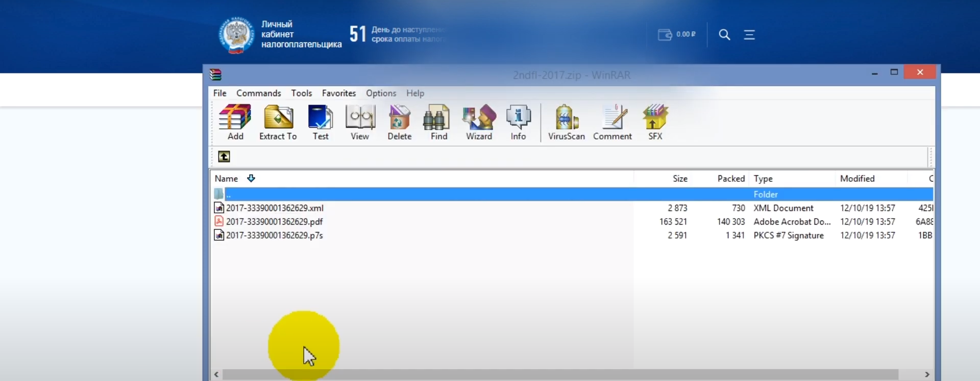Open the Favorites menu
Screen dimensions: 980x381
pos(338,93)
